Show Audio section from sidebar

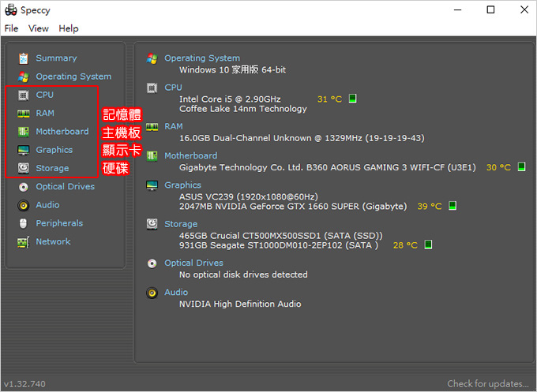tap(47, 205)
